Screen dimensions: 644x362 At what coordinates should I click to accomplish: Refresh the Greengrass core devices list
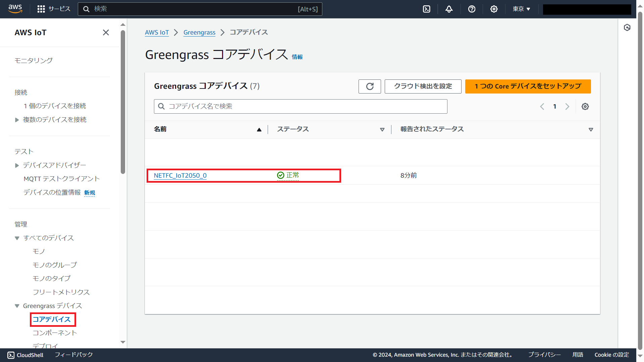pyautogui.click(x=369, y=86)
